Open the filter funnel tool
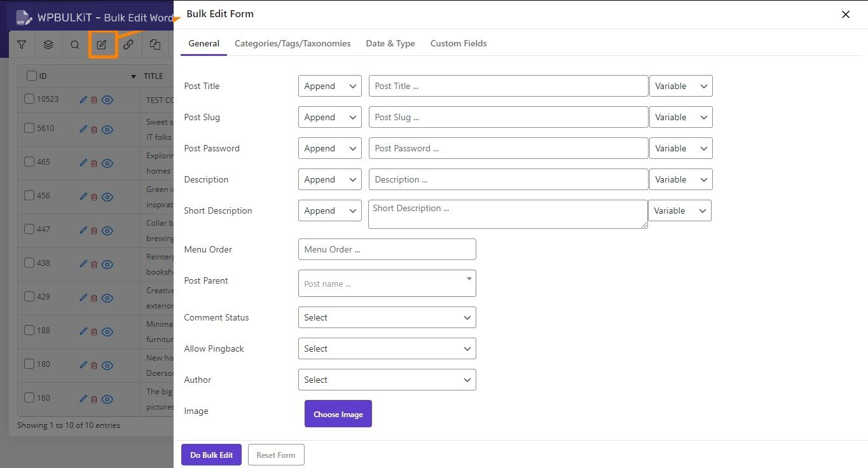Image resolution: width=868 pixels, height=468 pixels. click(x=22, y=45)
